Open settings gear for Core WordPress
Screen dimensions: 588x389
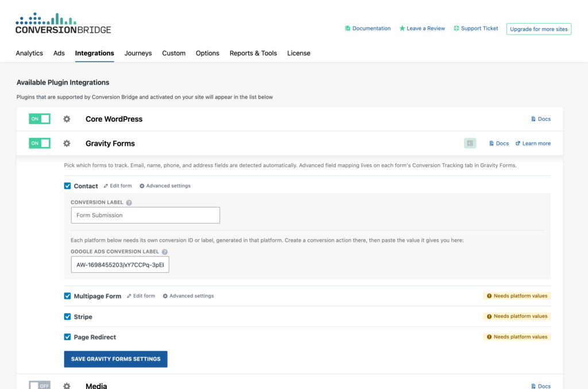[67, 119]
